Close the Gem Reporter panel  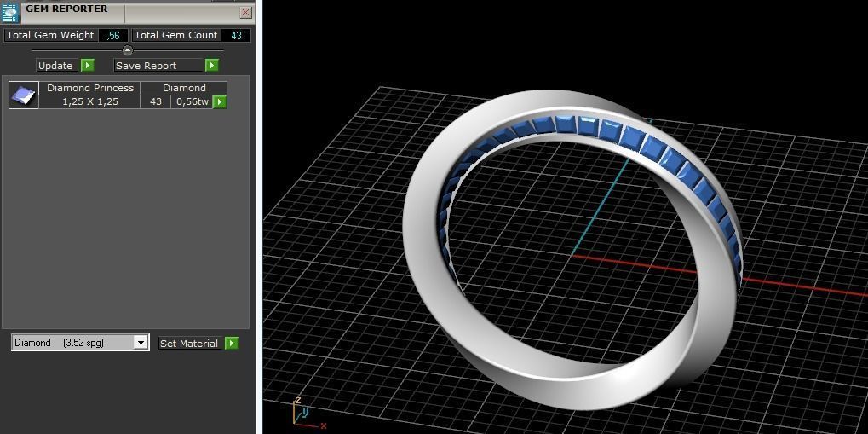(x=246, y=12)
